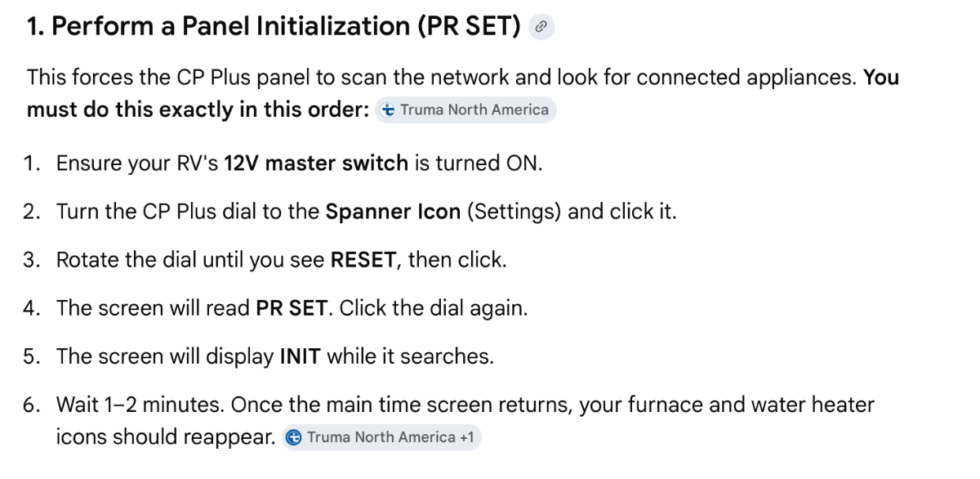The image size is (980, 479).
Task: Click the intro sentence 'This forces the CP Plus panel'
Action: click(x=442, y=78)
